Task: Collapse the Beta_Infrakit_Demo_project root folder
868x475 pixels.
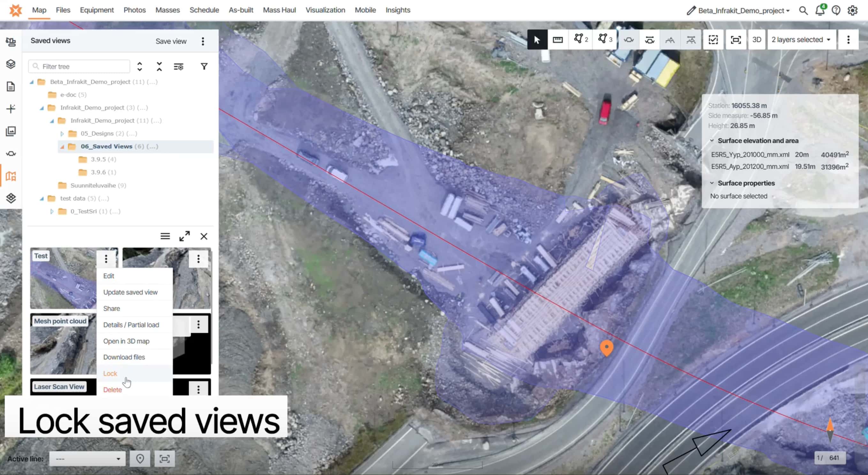Action: click(x=32, y=82)
